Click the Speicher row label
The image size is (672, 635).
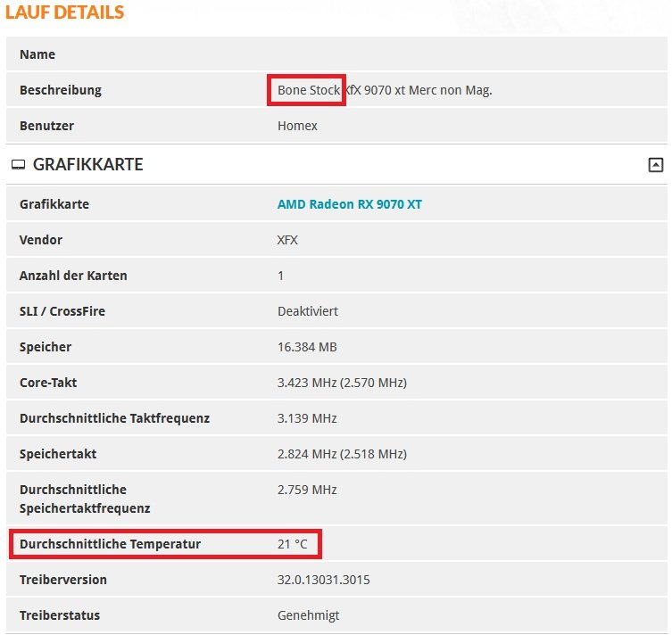[46, 347]
